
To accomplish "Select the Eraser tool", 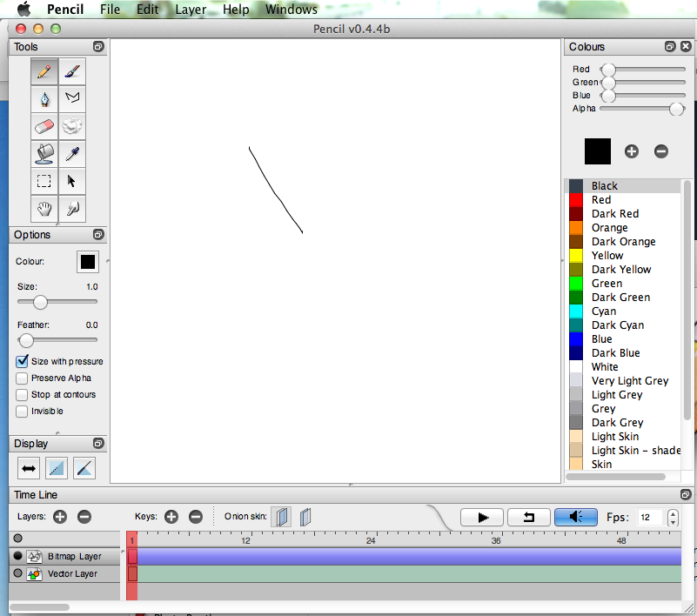I will (x=44, y=126).
